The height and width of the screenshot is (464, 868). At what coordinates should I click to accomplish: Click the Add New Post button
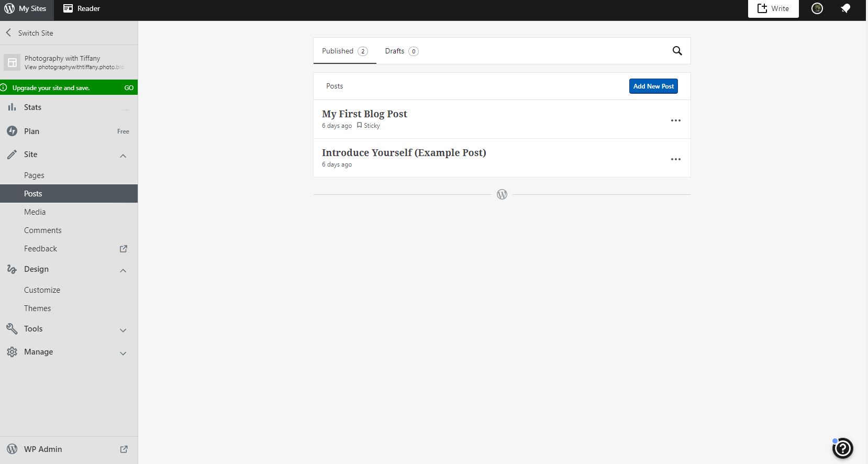click(x=653, y=86)
